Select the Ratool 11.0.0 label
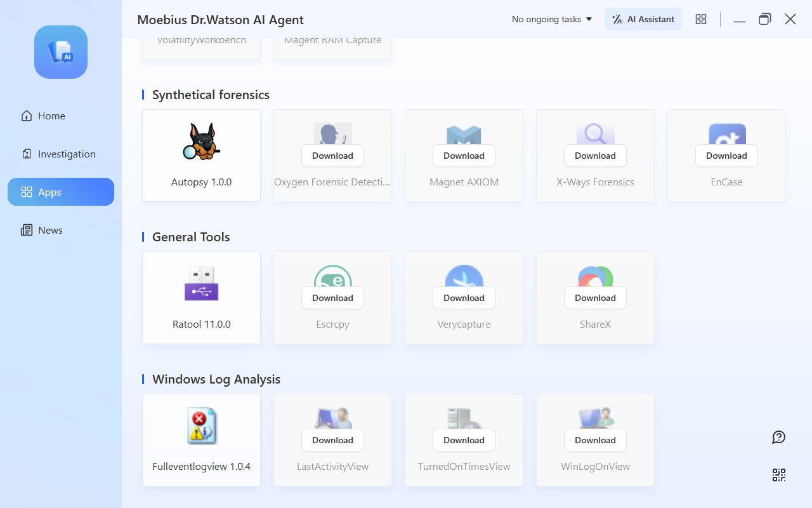This screenshot has width=812, height=508. pos(202,324)
